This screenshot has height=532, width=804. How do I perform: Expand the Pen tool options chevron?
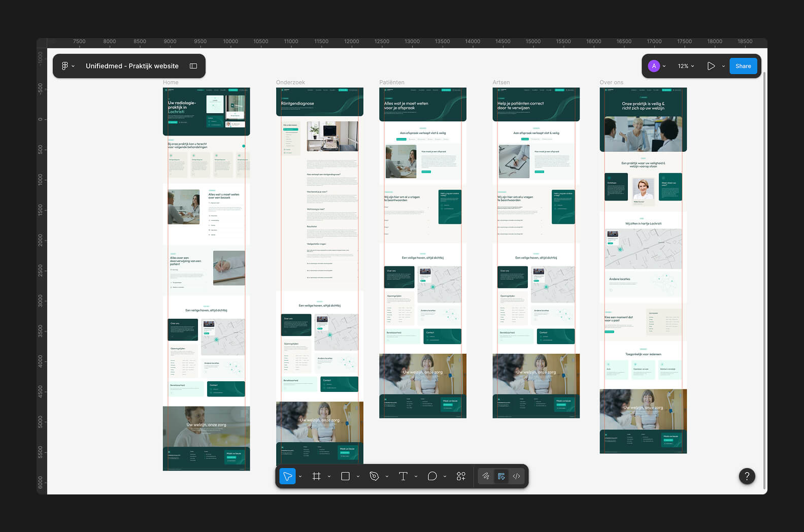coord(387,476)
